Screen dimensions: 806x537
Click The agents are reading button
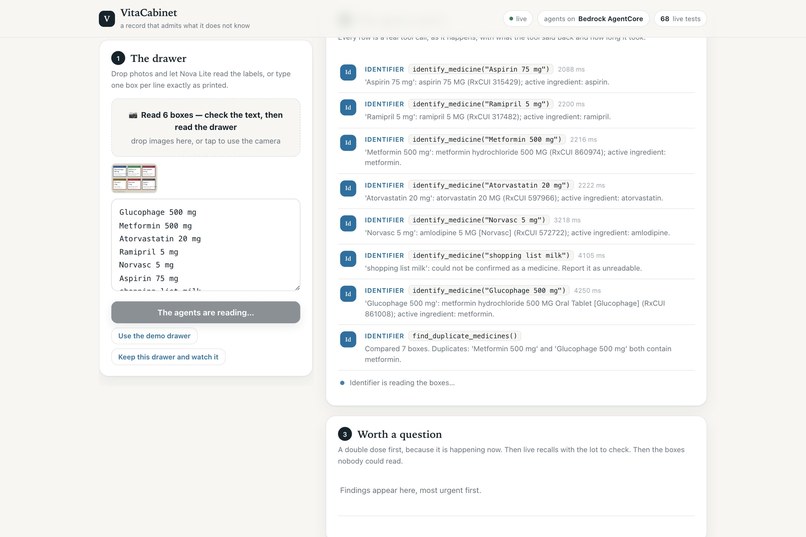click(206, 312)
